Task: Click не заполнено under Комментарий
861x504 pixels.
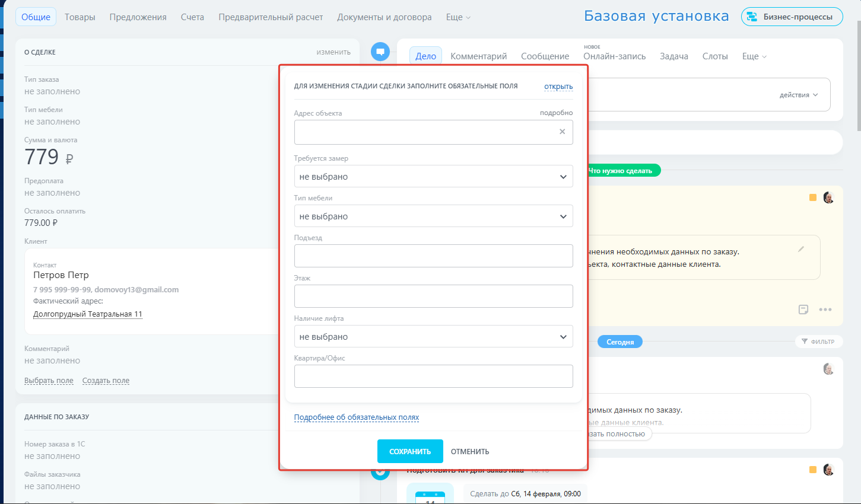Action: point(52,361)
